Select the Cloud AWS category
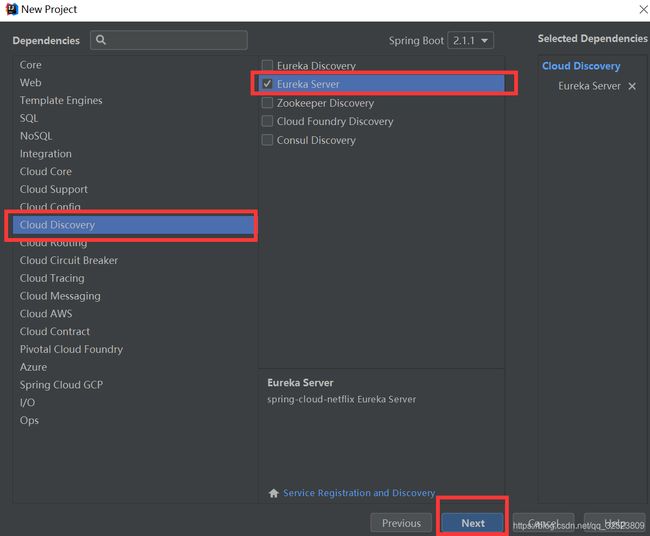Screen dimensions: 650x536 (46, 314)
